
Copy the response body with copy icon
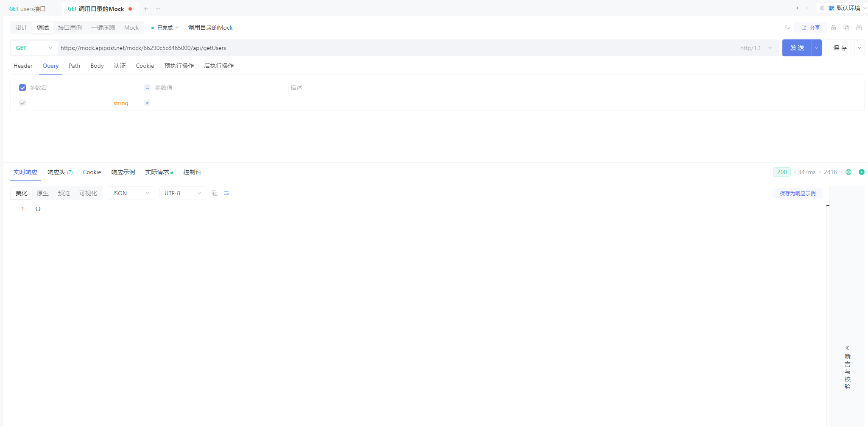(x=215, y=193)
